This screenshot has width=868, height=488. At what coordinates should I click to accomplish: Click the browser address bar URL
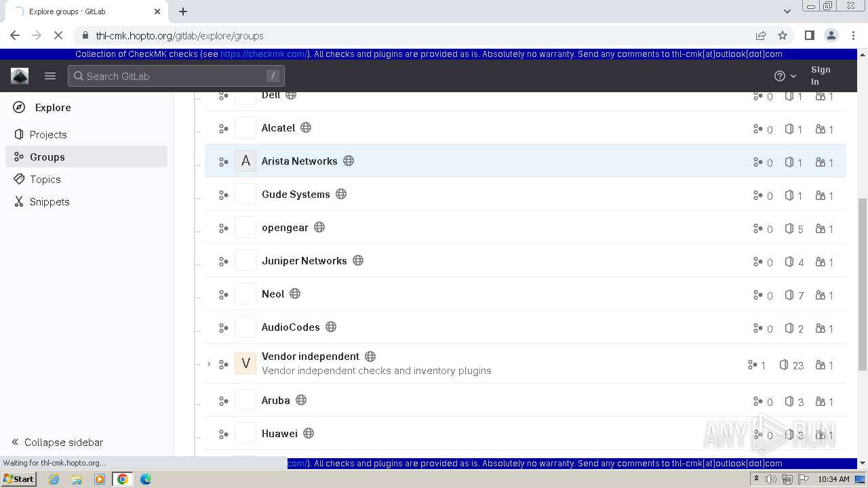coord(180,35)
